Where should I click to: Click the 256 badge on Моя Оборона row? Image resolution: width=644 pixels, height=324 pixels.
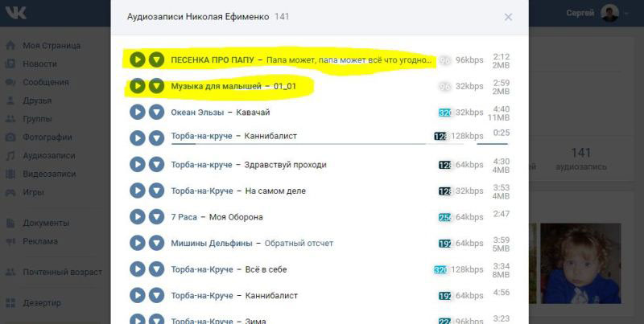click(445, 217)
